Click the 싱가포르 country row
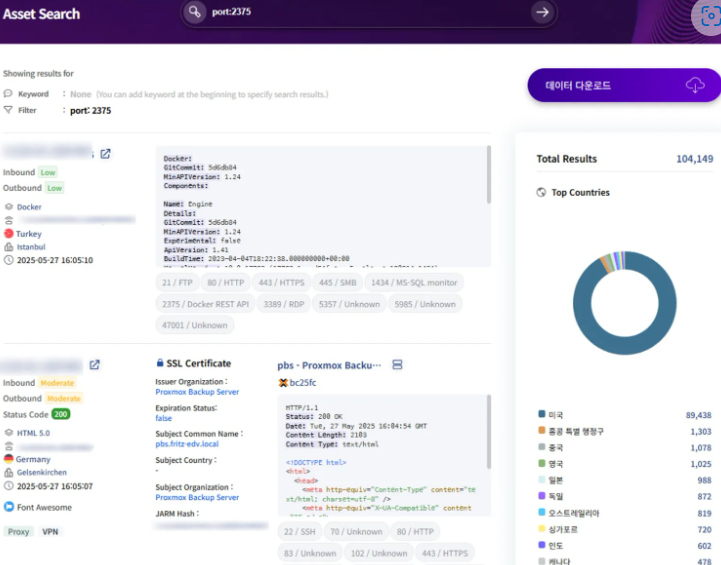Image resolution: width=721 pixels, height=565 pixels. tap(624, 529)
